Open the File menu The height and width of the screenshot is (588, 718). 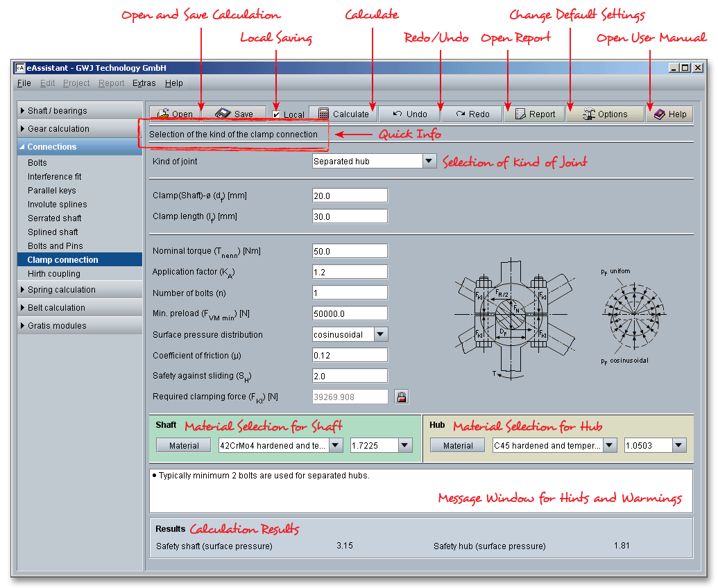pyautogui.click(x=24, y=83)
